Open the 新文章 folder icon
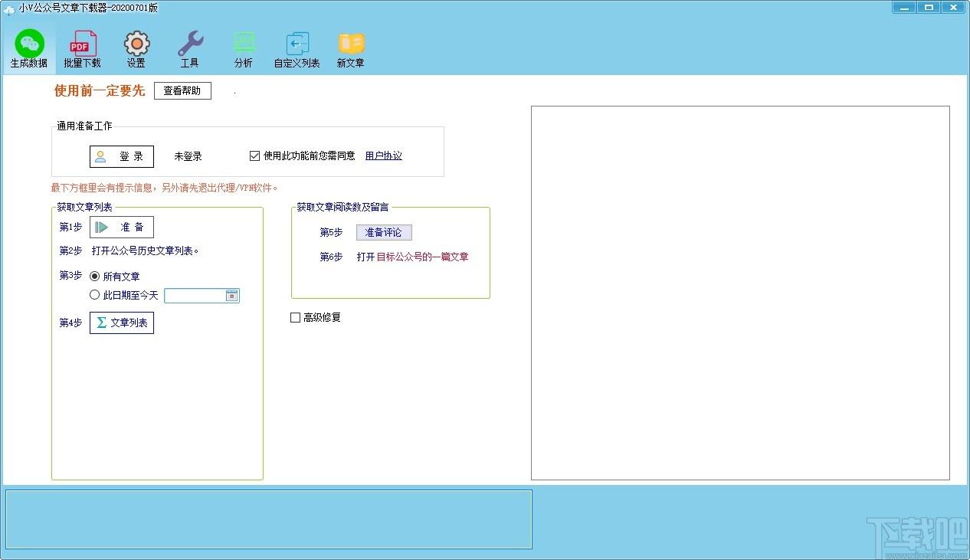970x560 pixels. tap(351, 50)
